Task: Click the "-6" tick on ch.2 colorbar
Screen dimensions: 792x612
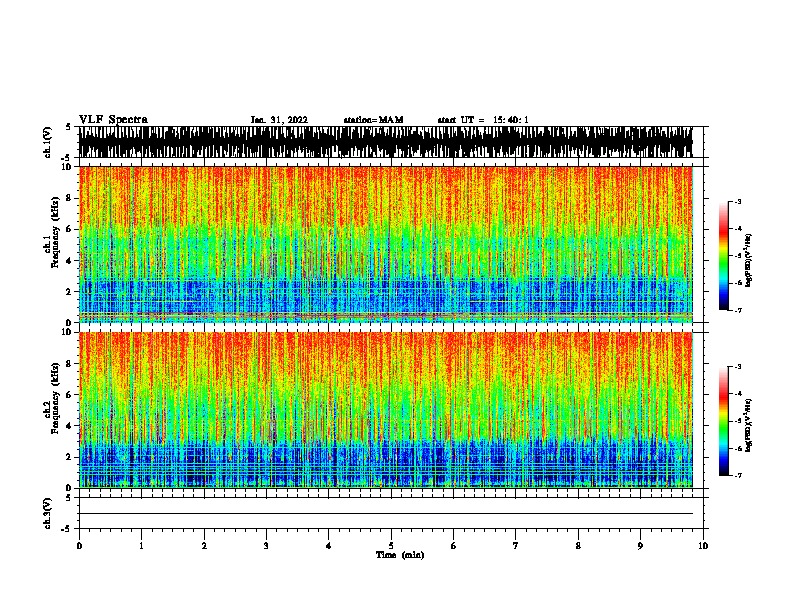Action: (738, 448)
